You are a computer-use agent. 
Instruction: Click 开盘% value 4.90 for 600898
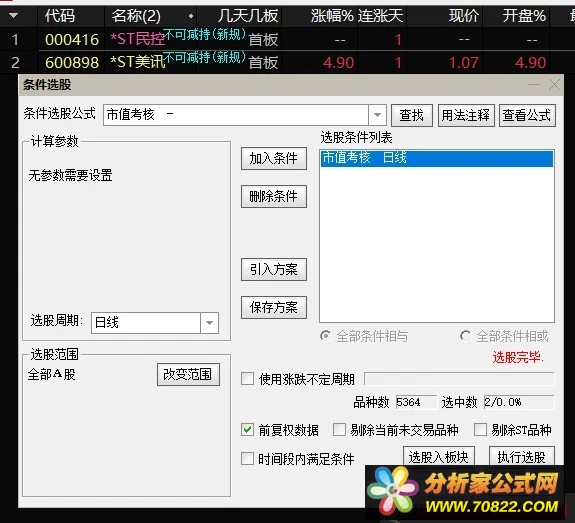tap(531, 63)
